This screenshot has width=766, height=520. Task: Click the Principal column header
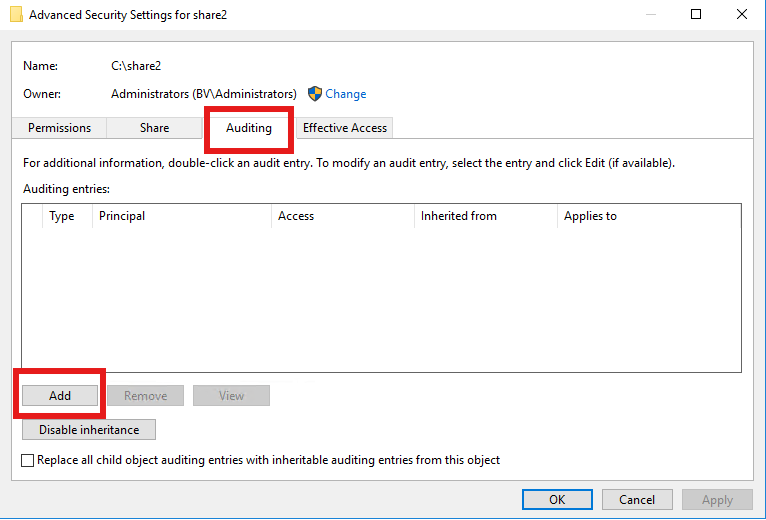tap(180, 216)
